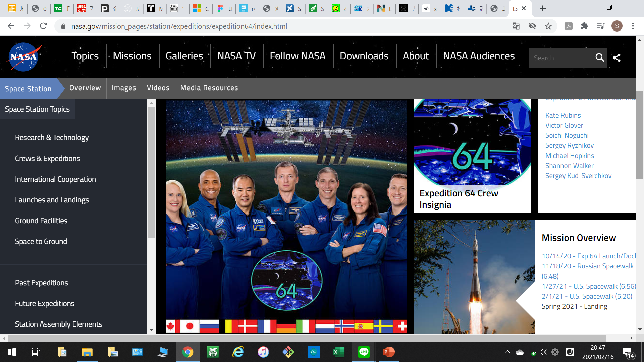Switch to Chrome in the taskbar
Viewport: 644px width, 362px height.
click(x=188, y=352)
